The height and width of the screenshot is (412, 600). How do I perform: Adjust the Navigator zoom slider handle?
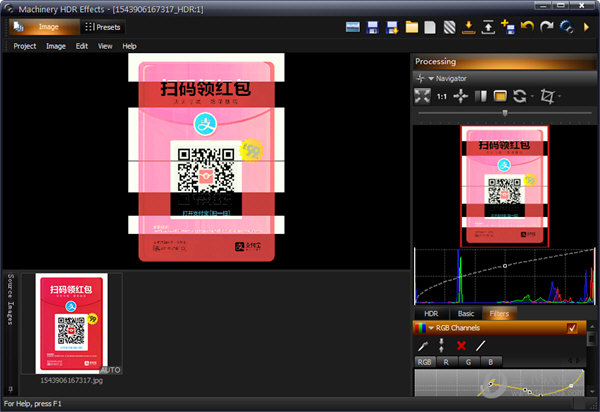pos(505,113)
